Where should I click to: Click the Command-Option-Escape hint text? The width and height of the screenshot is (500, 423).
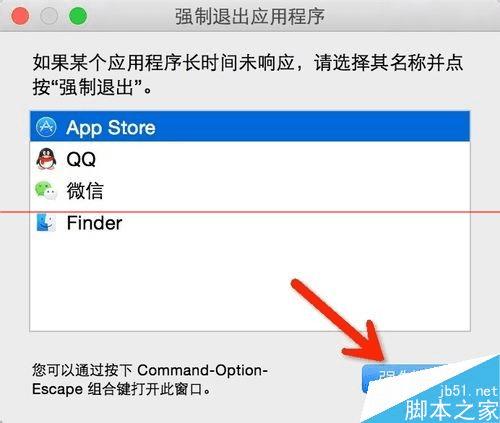(x=150, y=379)
